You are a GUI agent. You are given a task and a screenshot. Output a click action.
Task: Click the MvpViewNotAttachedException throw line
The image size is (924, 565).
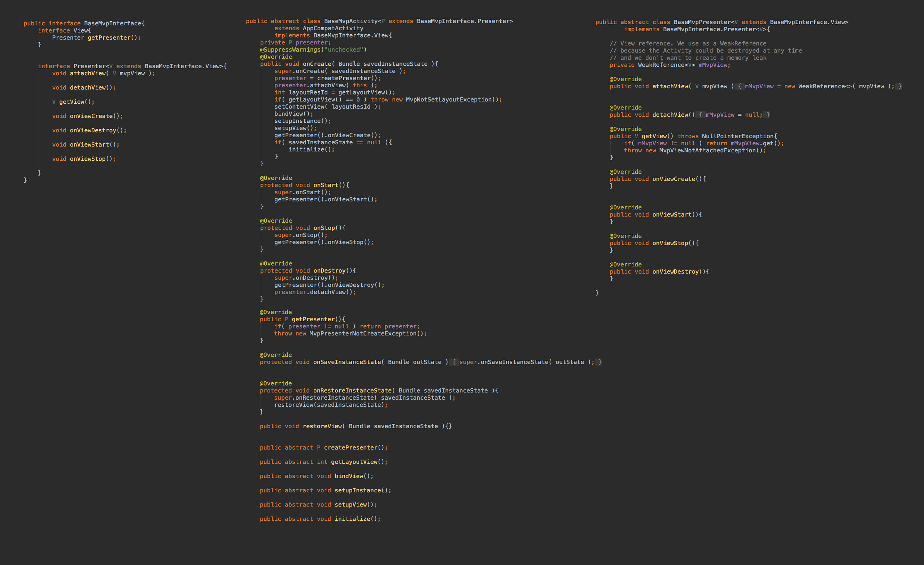point(695,151)
